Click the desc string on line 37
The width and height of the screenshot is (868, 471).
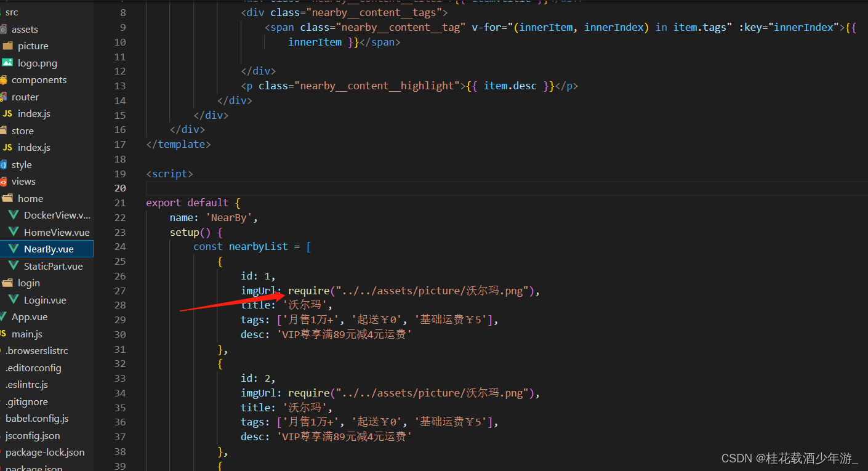(x=344, y=437)
